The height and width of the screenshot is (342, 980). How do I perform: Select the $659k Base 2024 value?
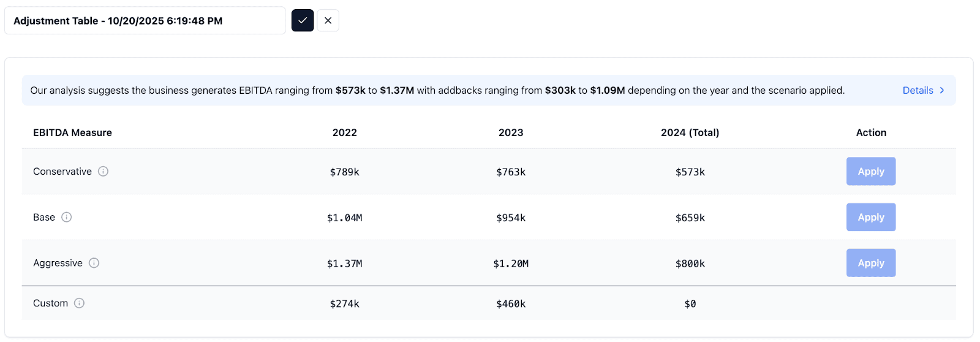point(690,218)
